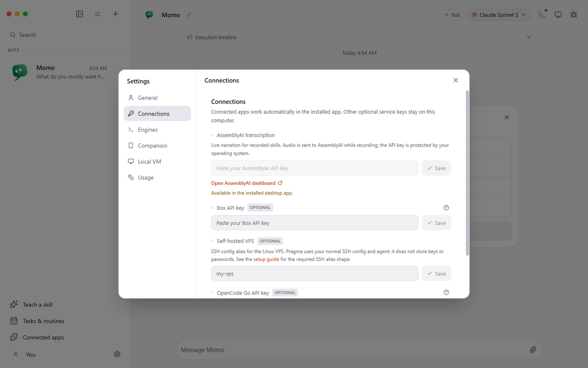
Task: Open the monitor screen icon in header
Action: click(x=558, y=15)
